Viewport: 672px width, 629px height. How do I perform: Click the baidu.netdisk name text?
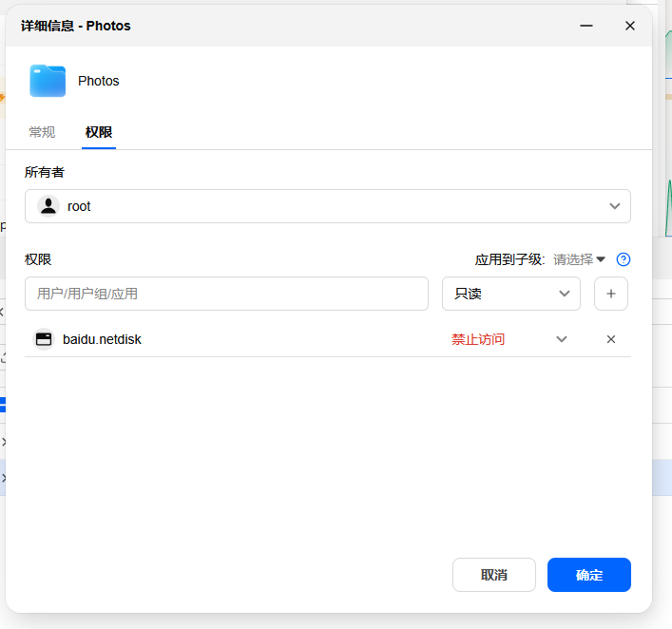click(x=102, y=339)
